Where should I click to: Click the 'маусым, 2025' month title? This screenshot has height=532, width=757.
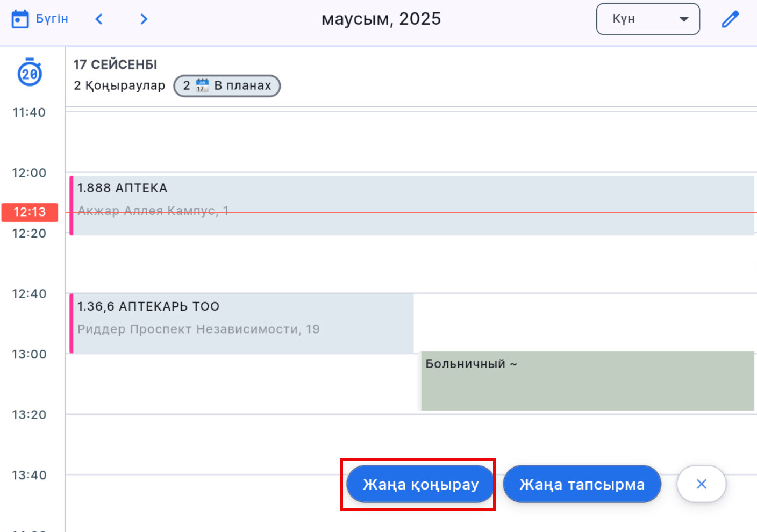pos(381,19)
